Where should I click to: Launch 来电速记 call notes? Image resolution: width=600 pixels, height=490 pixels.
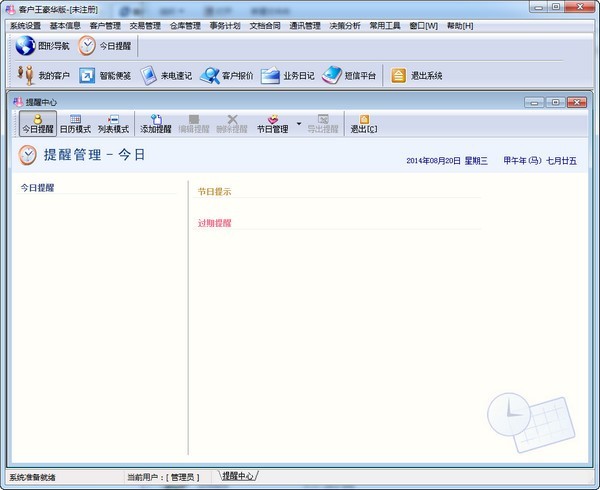(x=166, y=76)
